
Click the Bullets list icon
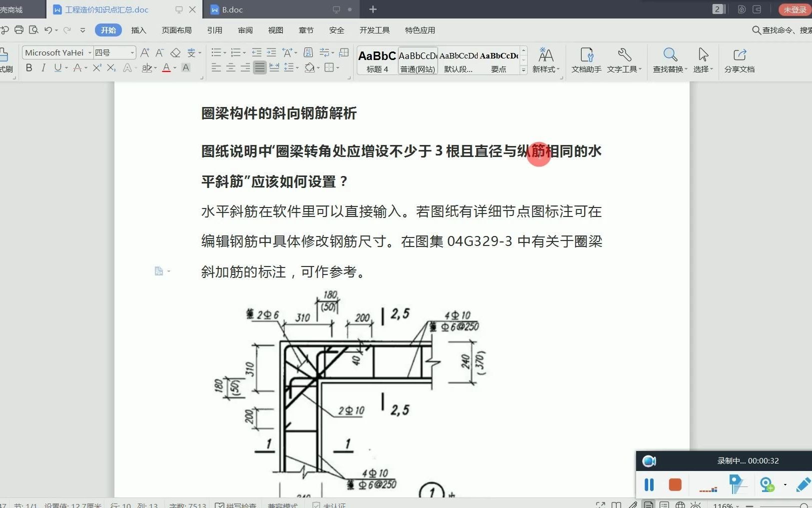[216, 52]
